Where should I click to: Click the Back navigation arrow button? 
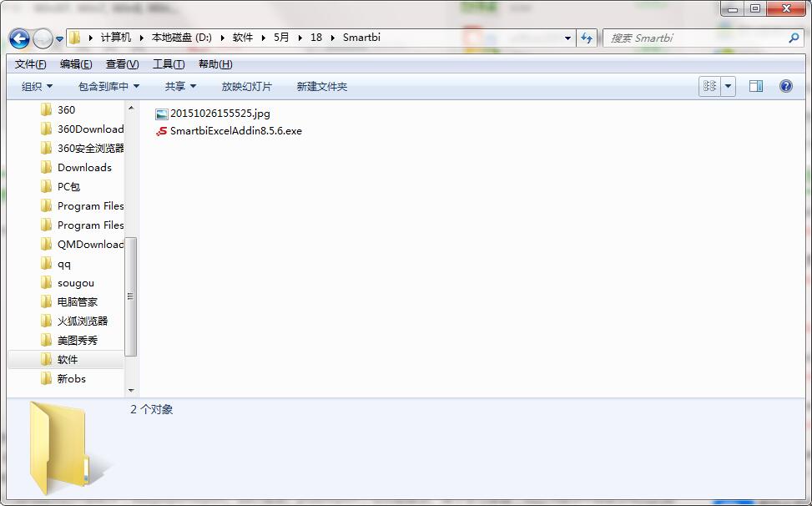(x=20, y=38)
